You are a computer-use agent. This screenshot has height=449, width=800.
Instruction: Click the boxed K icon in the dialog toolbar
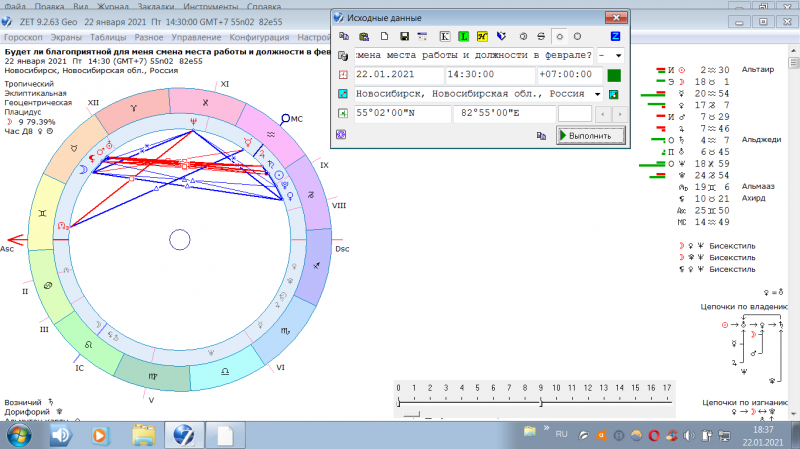(445, 36)
